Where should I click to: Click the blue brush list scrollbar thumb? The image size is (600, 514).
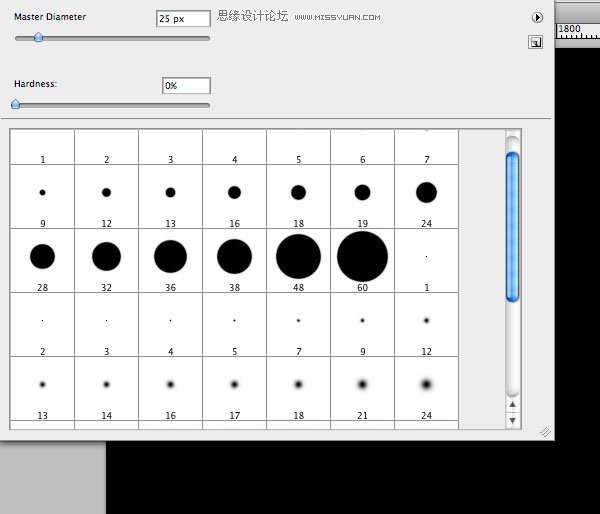point(512,227)
